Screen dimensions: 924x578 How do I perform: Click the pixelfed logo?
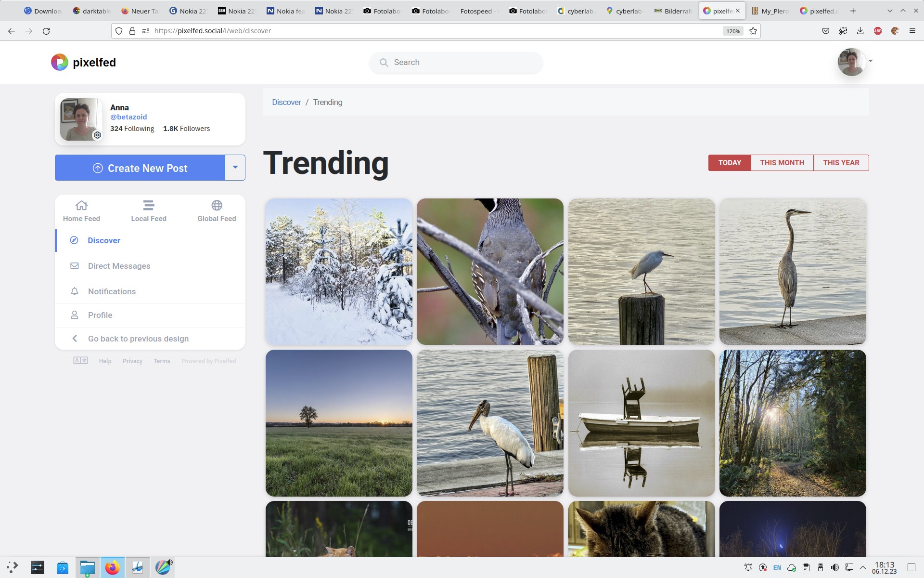click(60, 62)
